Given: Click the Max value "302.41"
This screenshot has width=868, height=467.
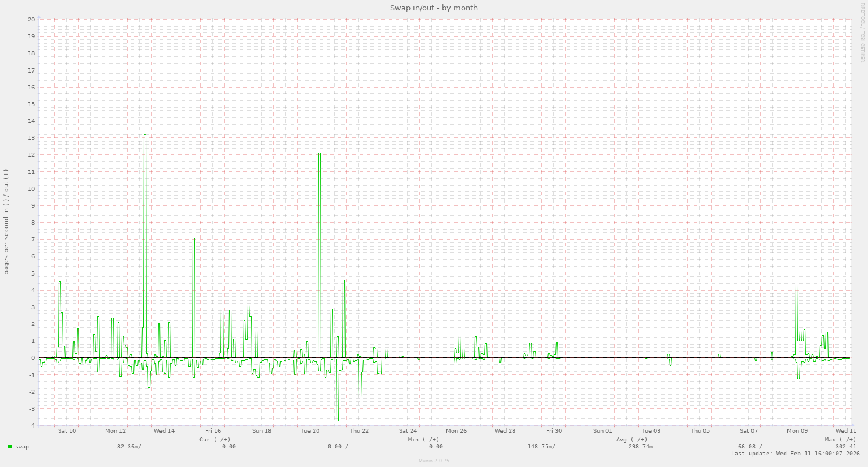Looking at the screenshot, I should pyautogui.click(x=845, y=446).
